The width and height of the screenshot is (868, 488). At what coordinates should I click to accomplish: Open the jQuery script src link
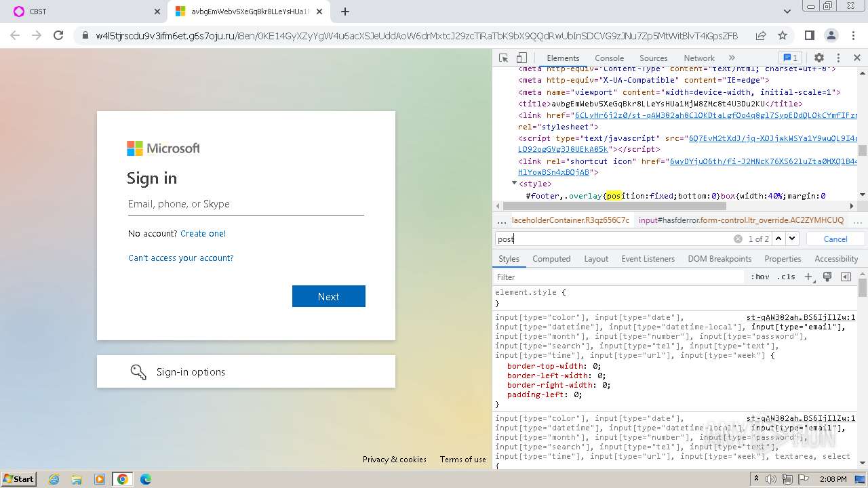click(773, 138)
